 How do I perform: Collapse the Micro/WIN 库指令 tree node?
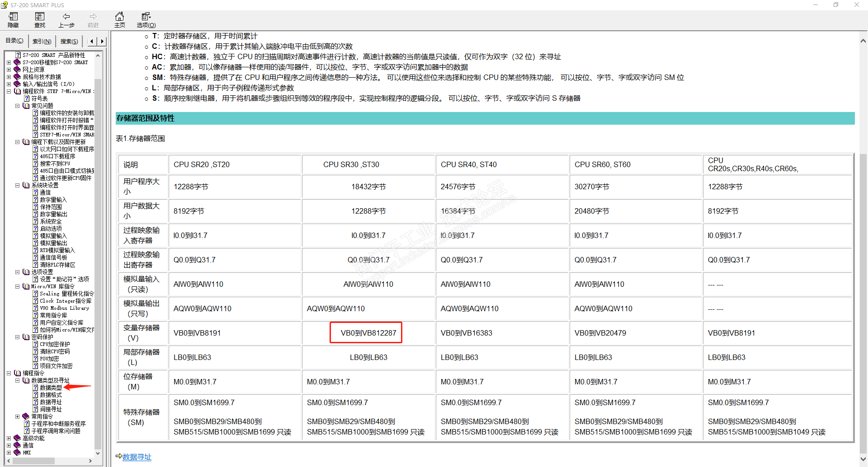click(17, 286)
